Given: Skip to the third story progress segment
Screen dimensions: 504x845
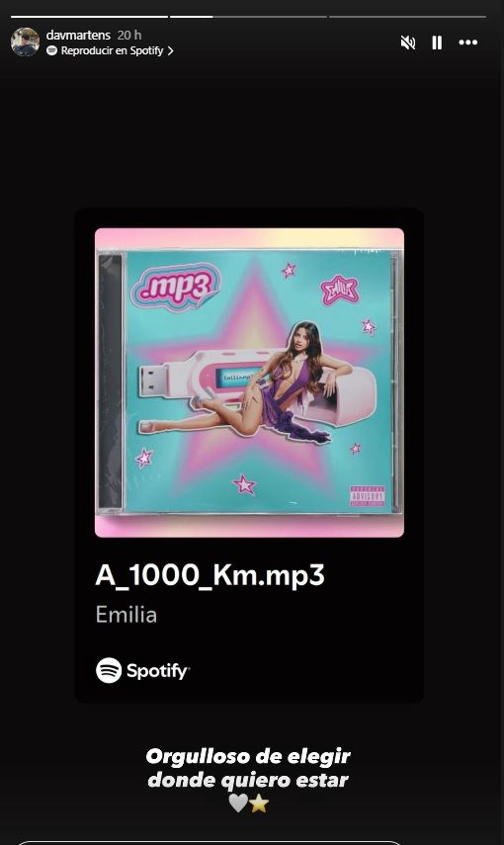Looking at the screenshot, I should pyautogui.click(x=407, y=17).
